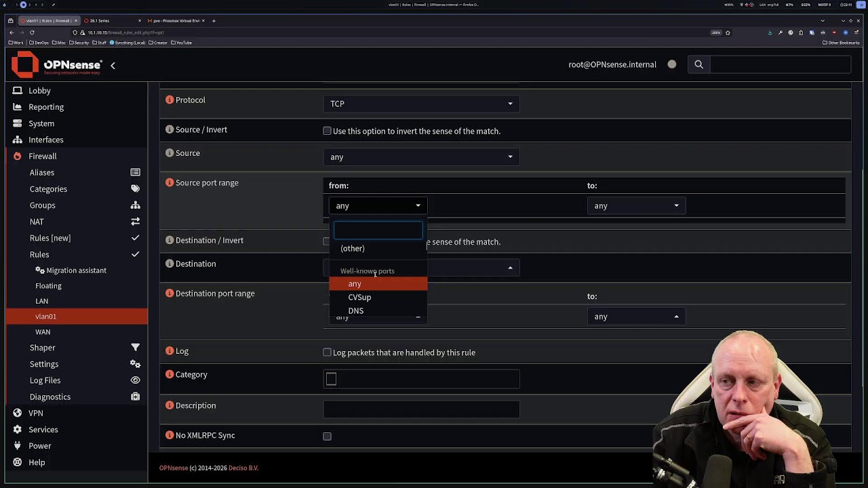The height and width of the screenshot is (488, 868).
Task: Click the Lobby laptop icon
Action: click(x=18, y=90)
